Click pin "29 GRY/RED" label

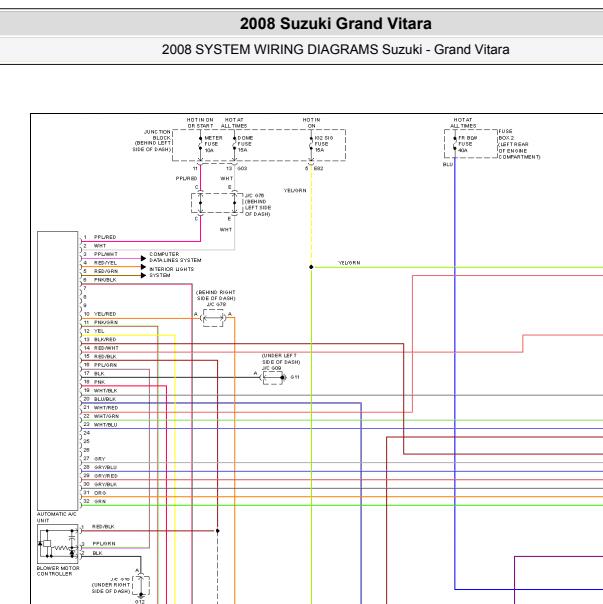click(x=101, y=476)
